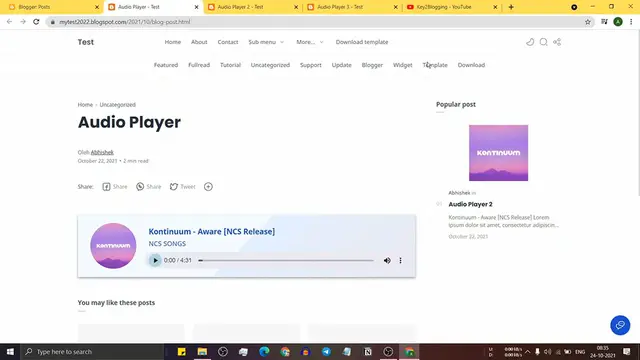Open Featured category
Image resolution: width=640 pixels, height=360 pixels.
pyautogui.click(x=166, y=65)
